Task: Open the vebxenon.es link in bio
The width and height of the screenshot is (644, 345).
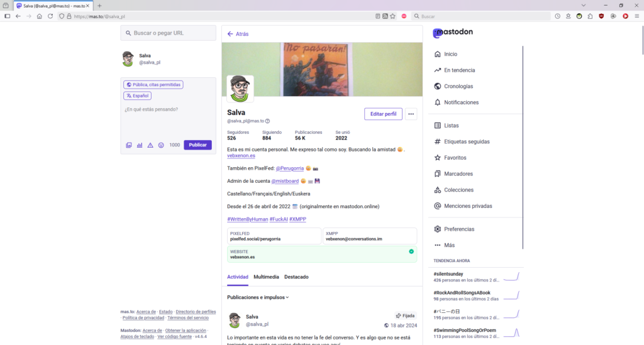Action: pos(241,155)
